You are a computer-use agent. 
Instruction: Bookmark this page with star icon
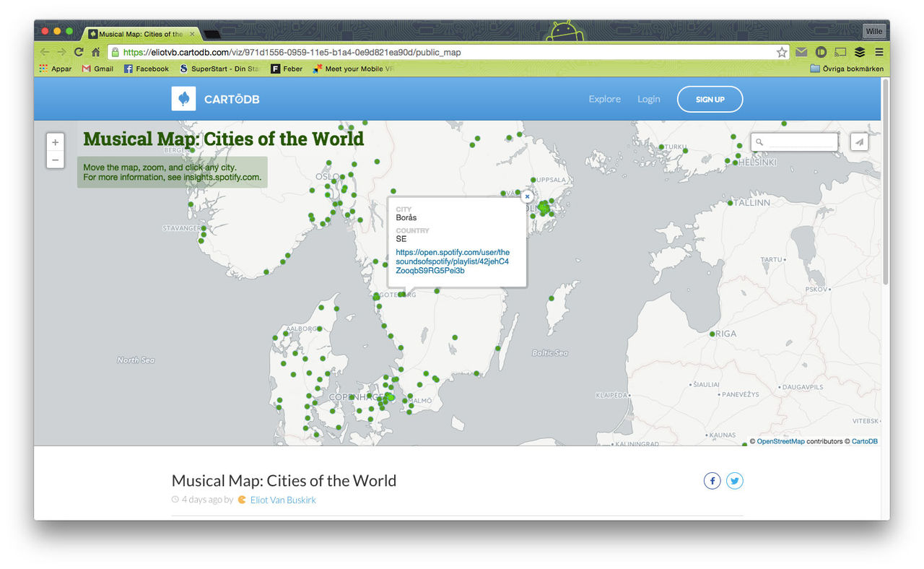click(x=782, y=52)
